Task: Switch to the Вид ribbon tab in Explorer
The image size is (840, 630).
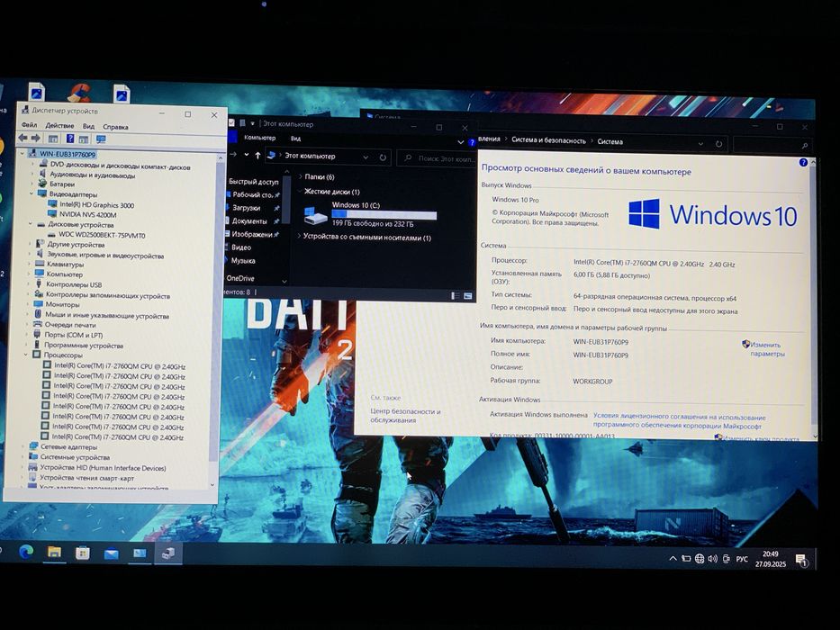Action: (x=295, y=139)
